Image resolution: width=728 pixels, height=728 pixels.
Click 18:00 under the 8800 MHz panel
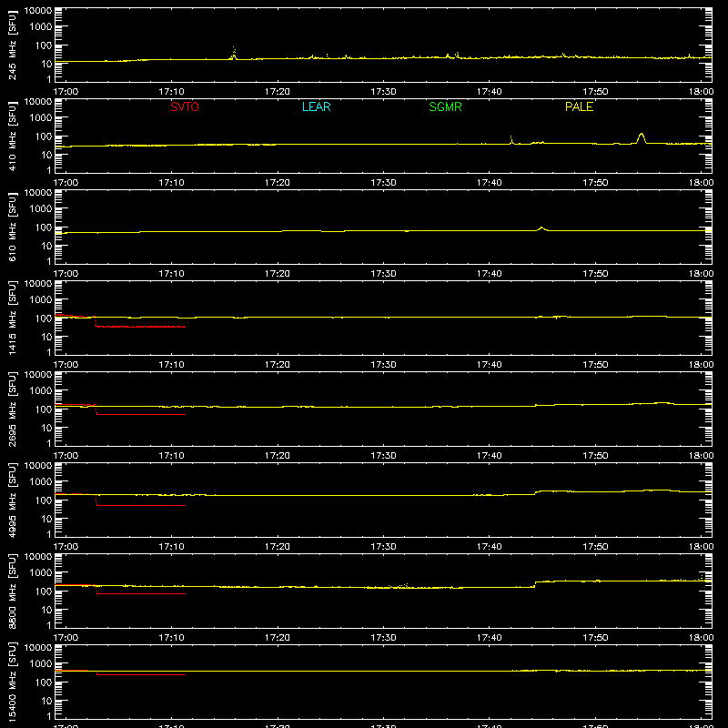pos(701,638)
